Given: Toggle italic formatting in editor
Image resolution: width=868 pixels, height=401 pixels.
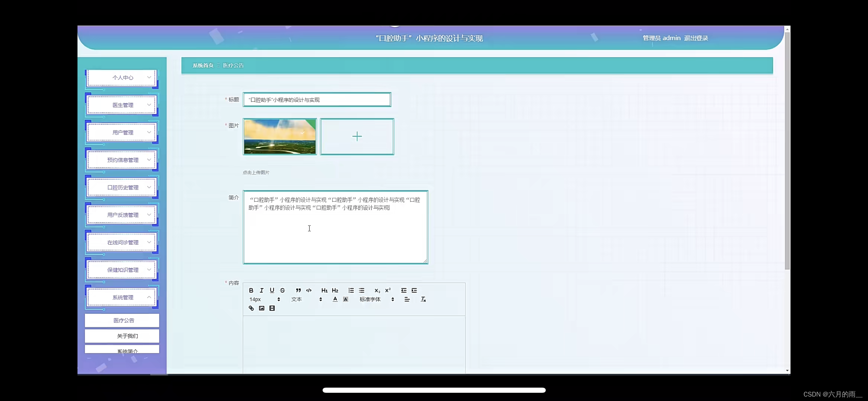Looking at the screenshot, I should pos(262,290).
